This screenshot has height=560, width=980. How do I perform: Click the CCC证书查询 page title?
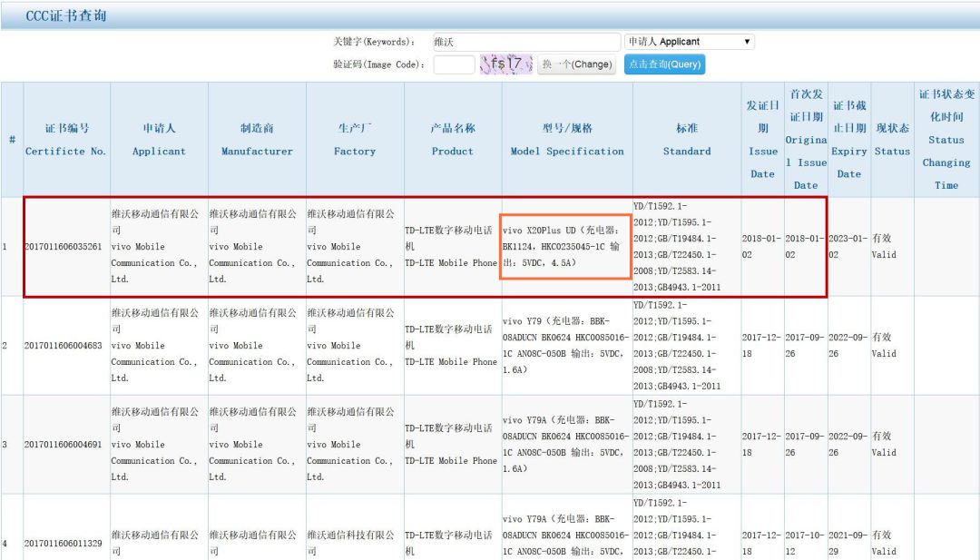click(65, 15)
